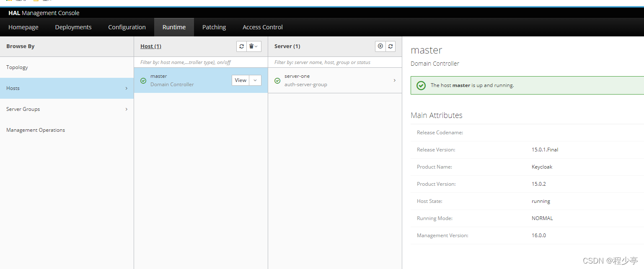Select Hosts in Browse By
Image resolution: width=644 pixels, height=269 pixels.
[x=67, y=88]
